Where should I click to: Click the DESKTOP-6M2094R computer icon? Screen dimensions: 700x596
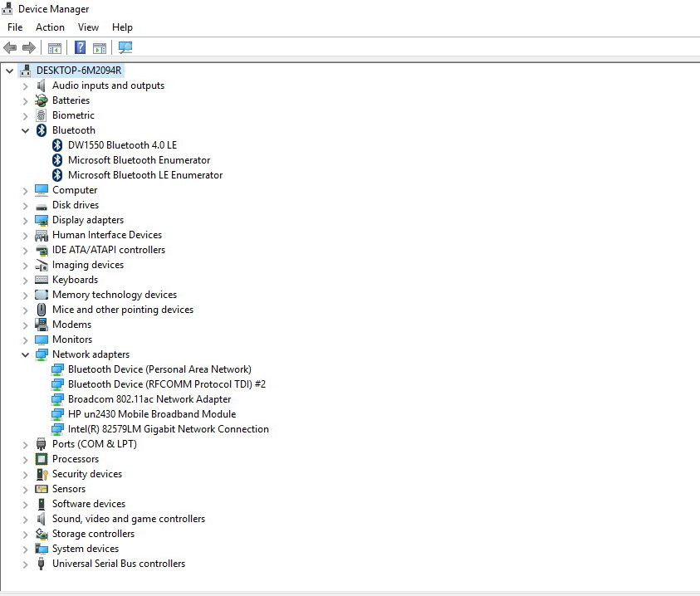click(26, 71)
